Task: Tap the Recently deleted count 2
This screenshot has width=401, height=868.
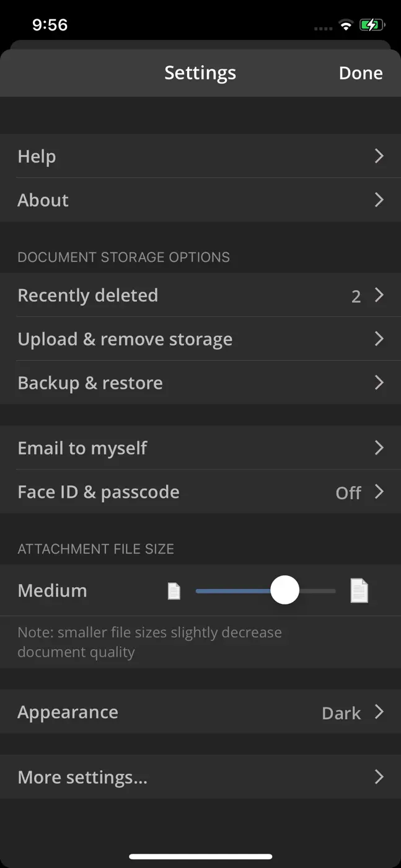Action: (356, 296)
